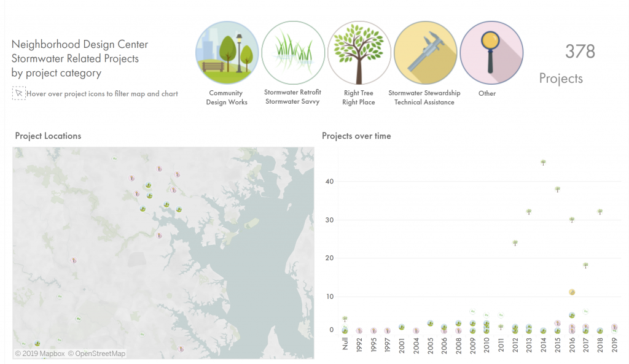Click the Community Design Works park icon
The image size is (629, 364).
pos(227,53)
